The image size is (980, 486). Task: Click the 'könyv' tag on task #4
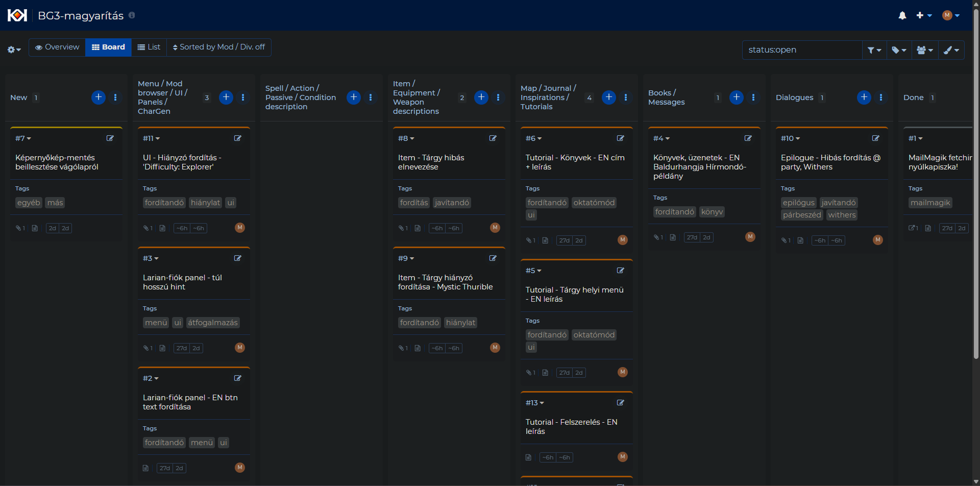[x=712, y=212]
